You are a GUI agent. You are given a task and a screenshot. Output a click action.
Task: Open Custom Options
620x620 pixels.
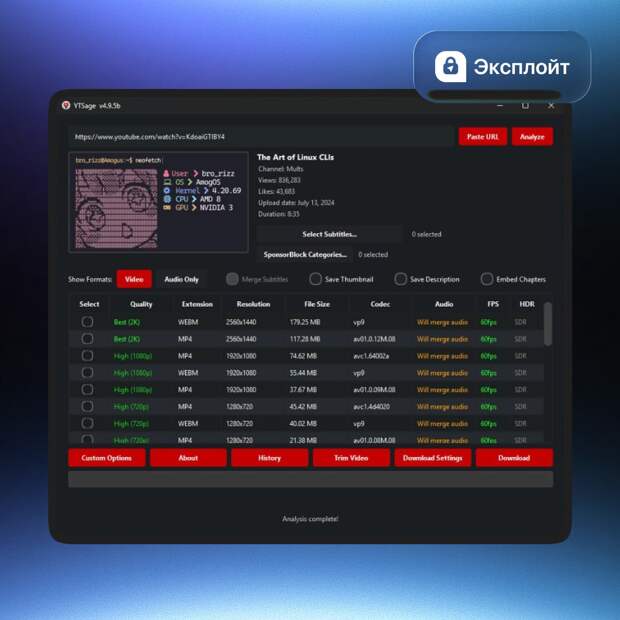[106, 458]
